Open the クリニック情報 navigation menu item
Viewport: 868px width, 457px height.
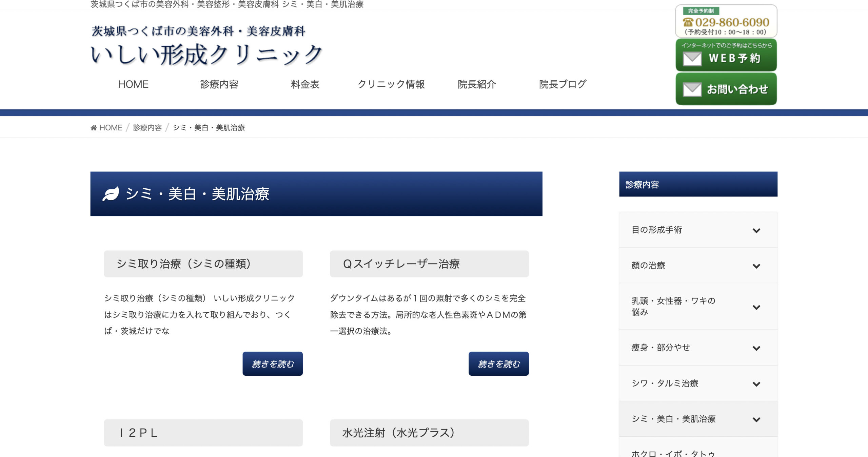(x=391, y=84)
